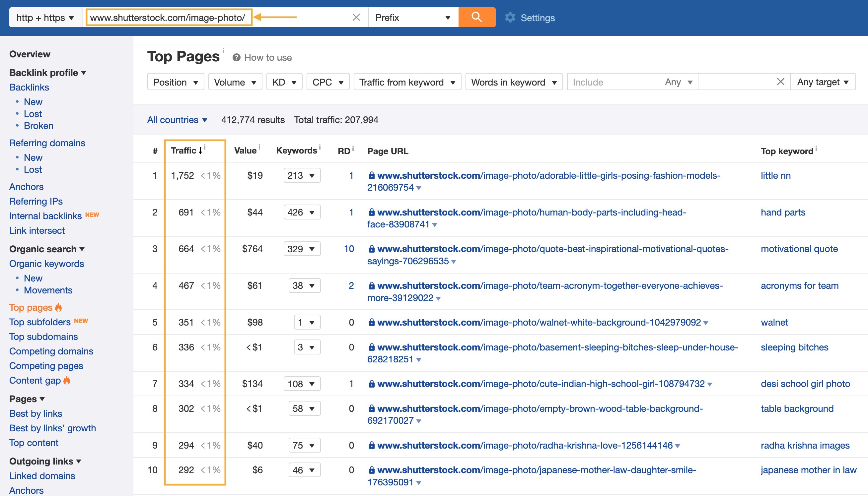Click lock icon of the walnet URL
The image size is (868, 496).
(x=371, y=322)
